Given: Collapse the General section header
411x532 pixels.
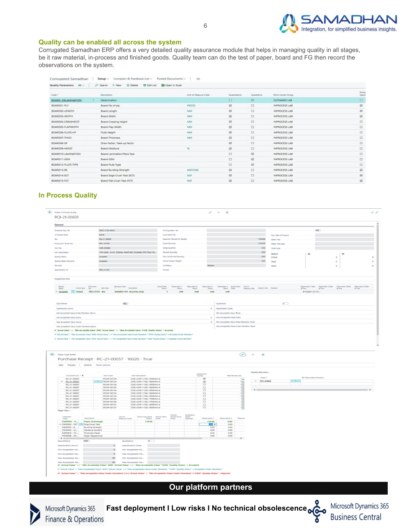Looking at the screenshot, I should coord(59,225).
